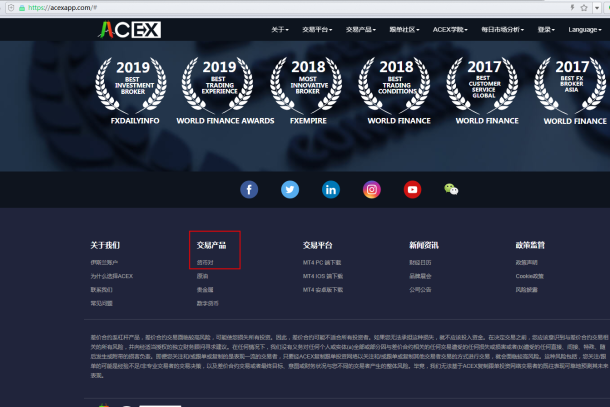610x407 pixels.
Task: Expand the 跟单社区 navigation dropdown
Action: coord(404,30)
